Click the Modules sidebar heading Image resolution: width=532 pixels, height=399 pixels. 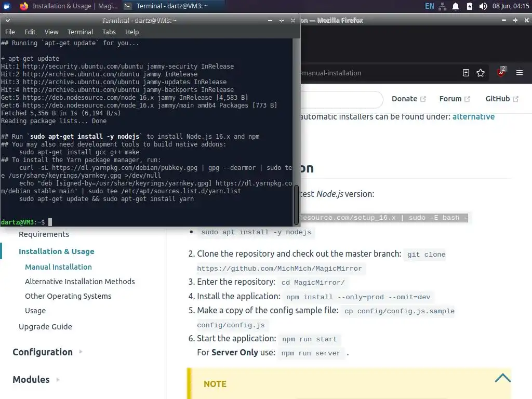click(x=31, y=380)
